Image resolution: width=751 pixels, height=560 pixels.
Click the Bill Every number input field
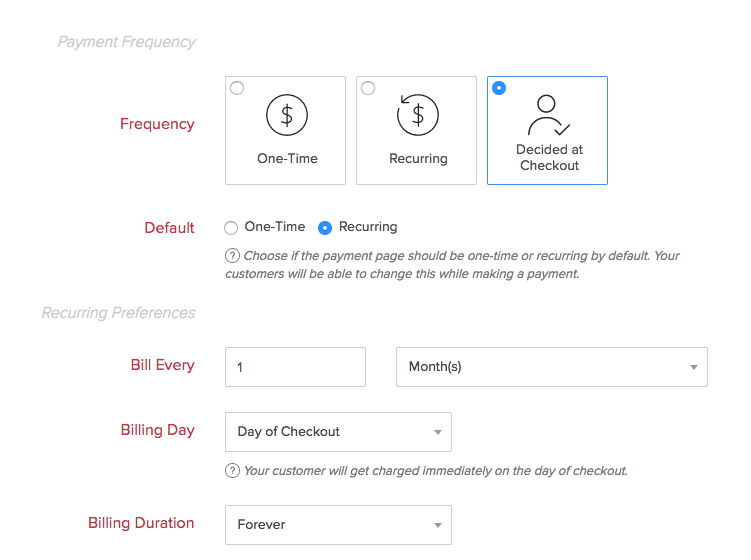(295, 367)
